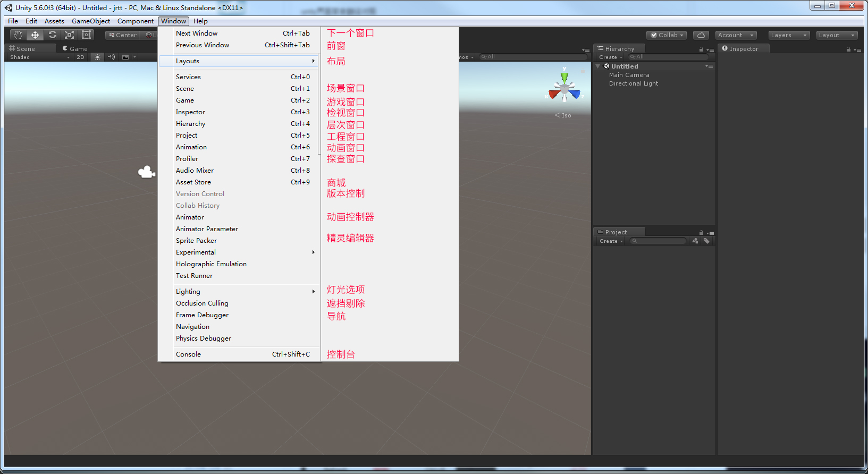The width and height of the screenshot is (868, 474).
Task: Open Hierarchy panel options menu icon
Action: [710, 49]
